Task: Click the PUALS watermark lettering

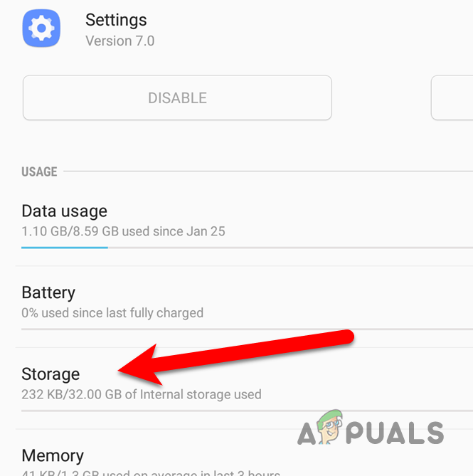Action: [x=395, y=433]
